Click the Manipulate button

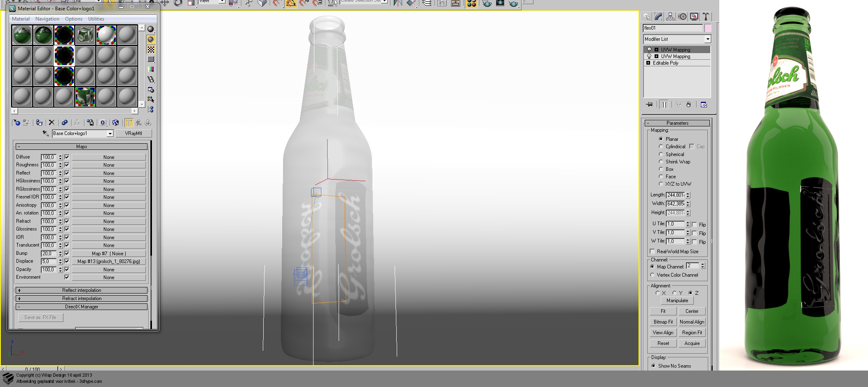pos(677,301)
